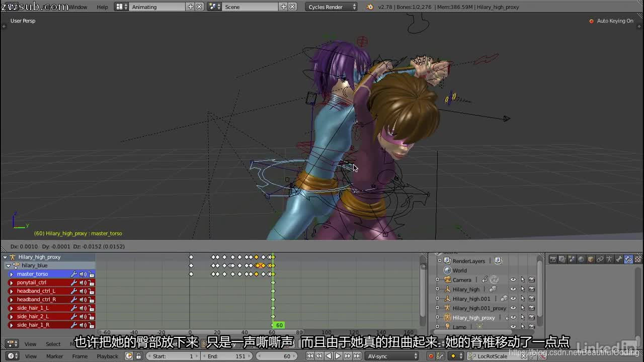Expand the side_hair_1_L channel
Viewport: 644px width, 362px height.
click(x=12, y=308)
